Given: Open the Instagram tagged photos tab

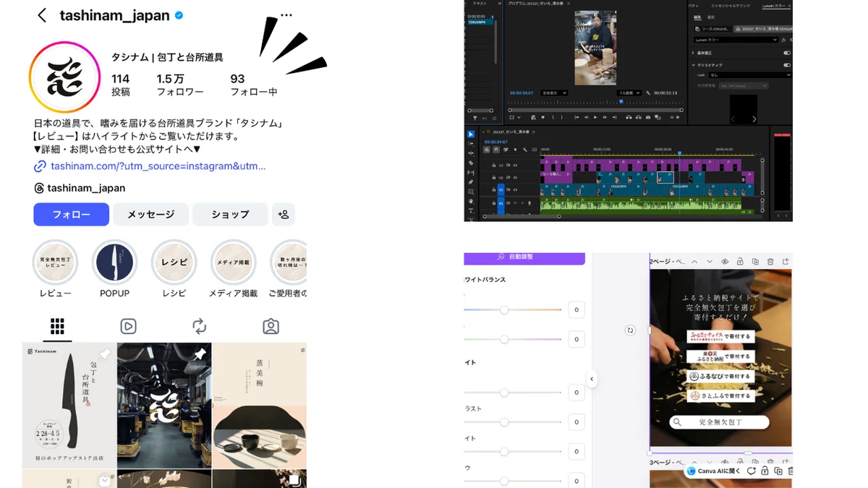Looking at the screenshot, I should 271,326.
